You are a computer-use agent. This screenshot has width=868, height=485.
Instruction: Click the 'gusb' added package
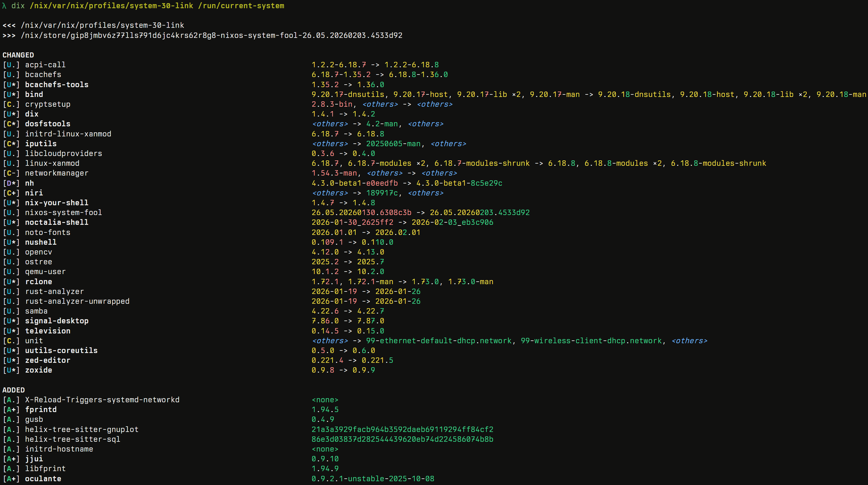pos(34,419)
